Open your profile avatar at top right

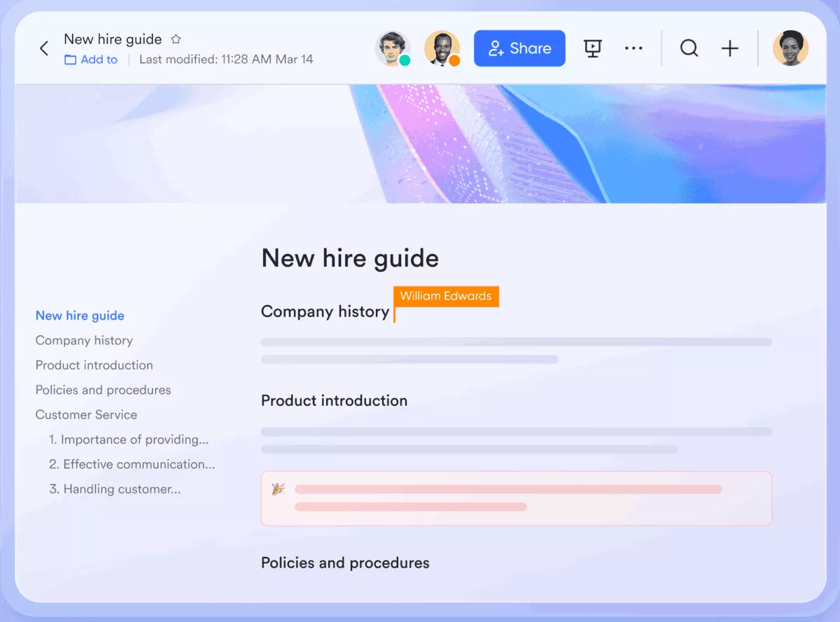[791, 48]
